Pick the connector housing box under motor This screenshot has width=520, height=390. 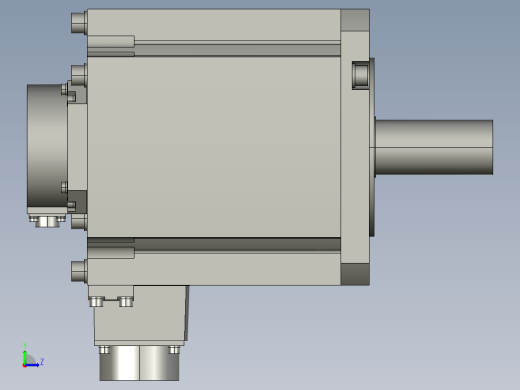140,315
